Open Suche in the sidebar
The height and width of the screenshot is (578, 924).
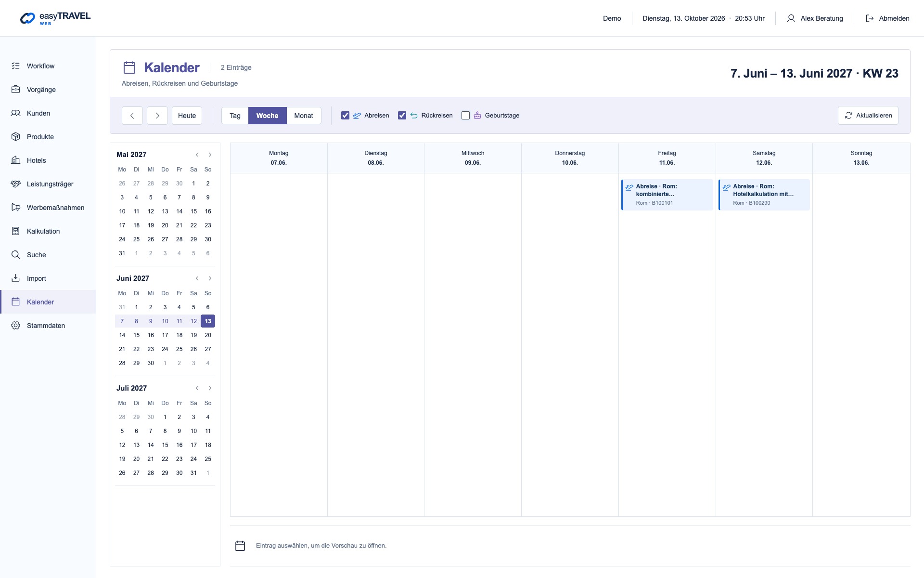(x=48, y=255)
